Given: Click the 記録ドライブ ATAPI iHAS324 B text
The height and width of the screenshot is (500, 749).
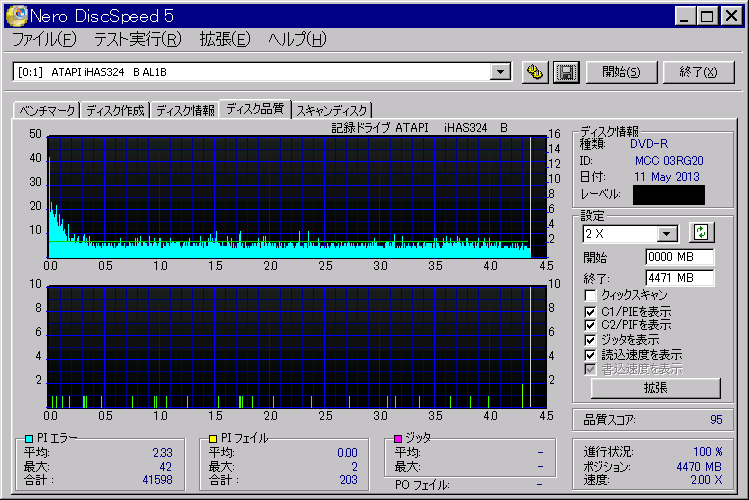Looking at the screenshot, I should point(419,128).
